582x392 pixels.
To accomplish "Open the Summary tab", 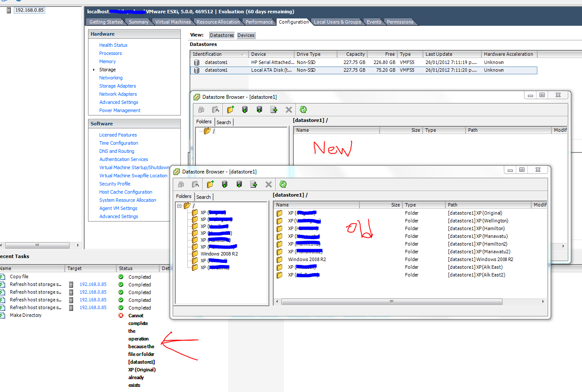I will (138, 22).
